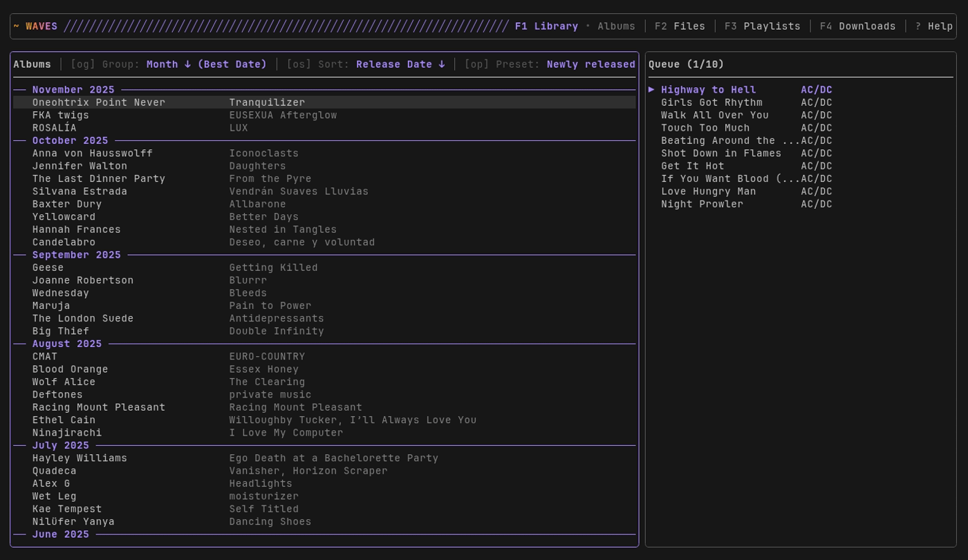Select Wolf Alice's The Clearing
The width and height of the screenshot is (968, 560).
click(324, 382)
